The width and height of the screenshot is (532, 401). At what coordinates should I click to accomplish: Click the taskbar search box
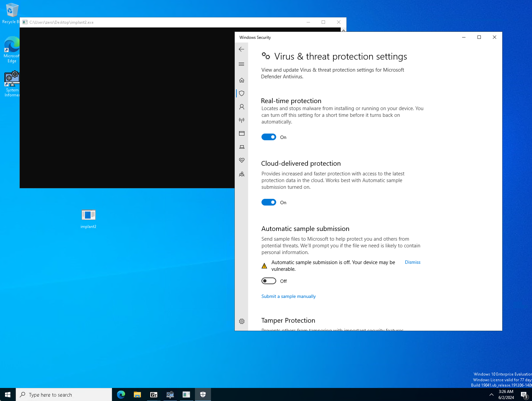64,395
